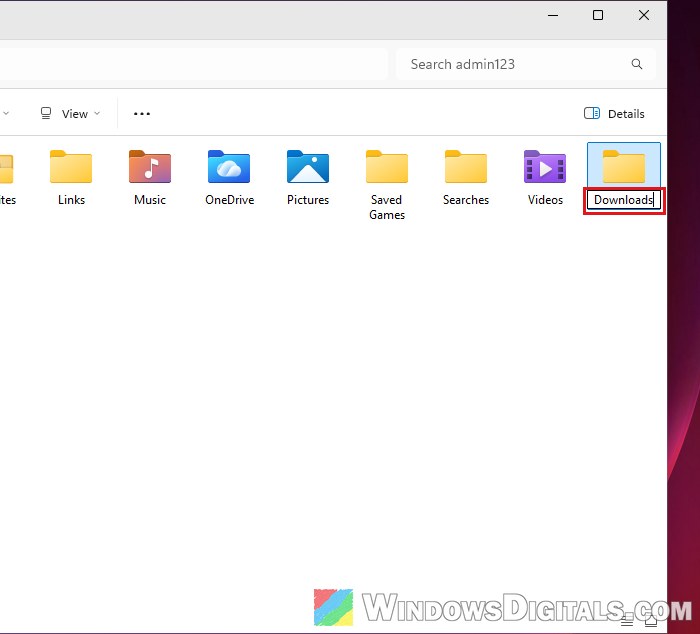
Task: Select the Searches folder icon
Action: tap(466, 167)
